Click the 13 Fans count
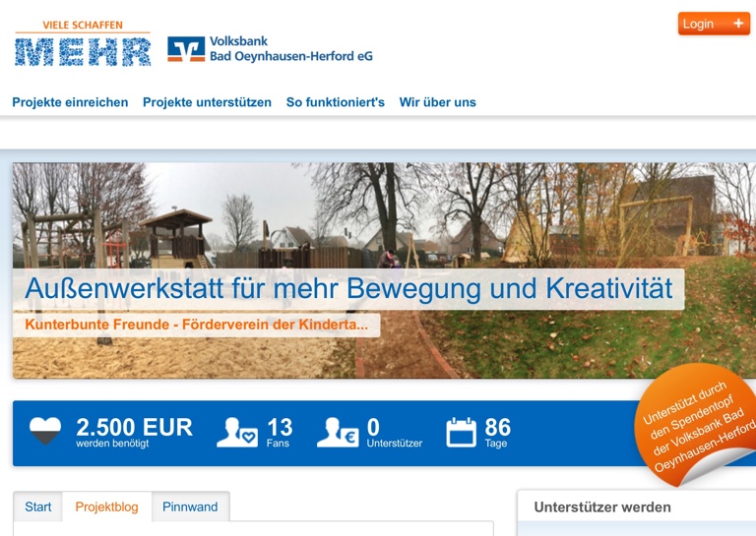This screenshot has height=536, width=756. click(x=280, y=432)
